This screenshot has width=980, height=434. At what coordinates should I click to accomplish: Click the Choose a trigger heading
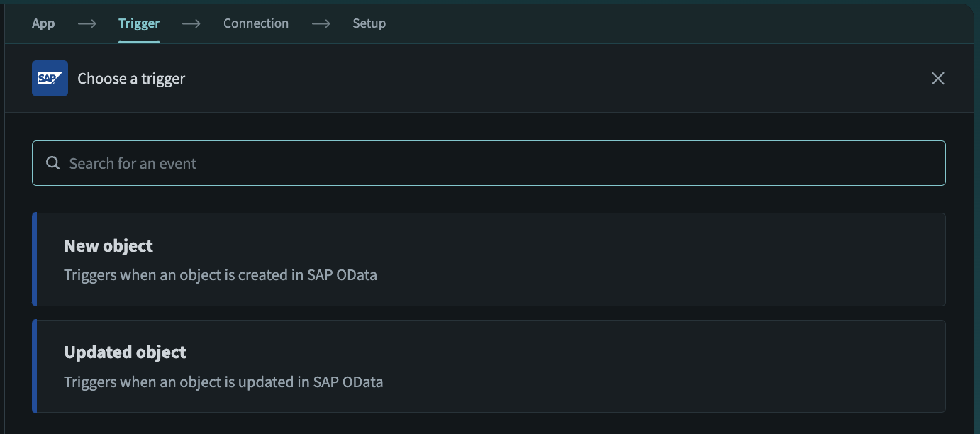(x=131, y=79)
